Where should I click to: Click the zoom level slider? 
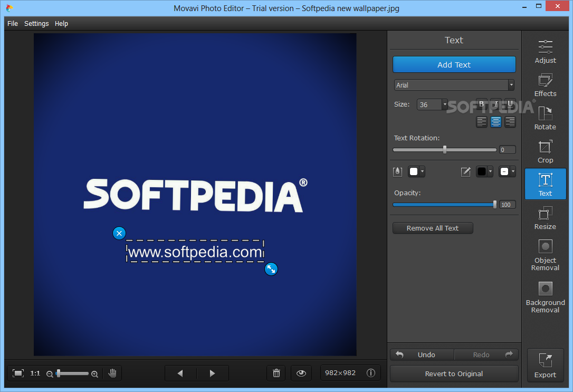point(72,374)
